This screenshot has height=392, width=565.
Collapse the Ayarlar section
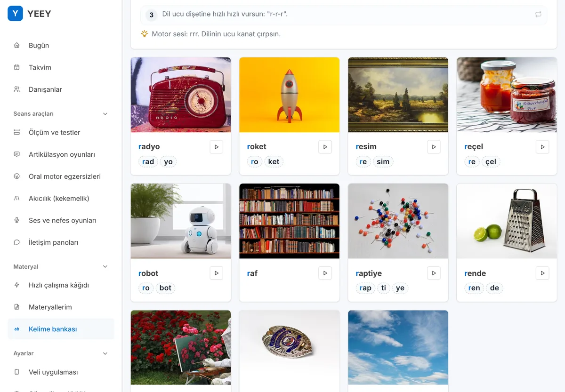pyautogui.click(x=105, y=353)
